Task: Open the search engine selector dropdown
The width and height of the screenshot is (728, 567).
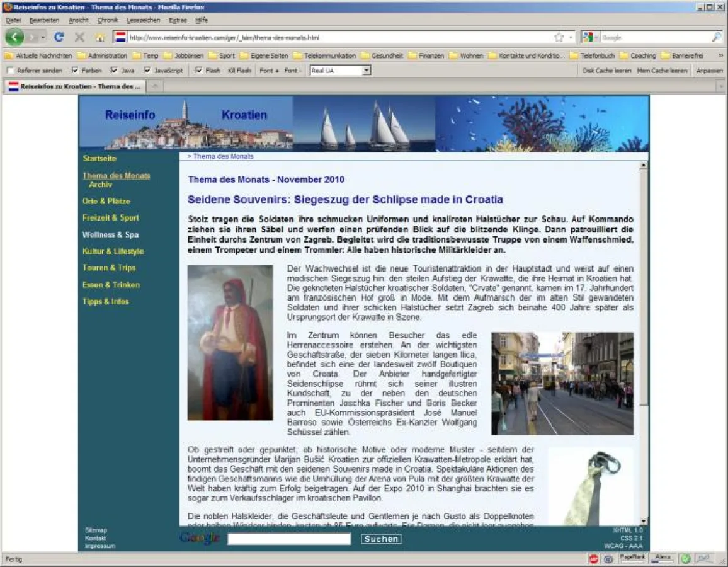Action: click(x=590, y=37)
